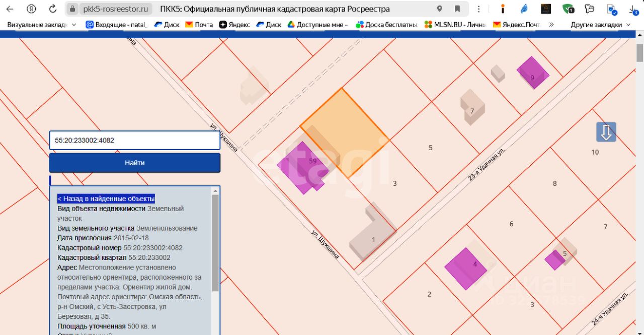Click the location pin icon in address bar

click(x=439, y=9)
